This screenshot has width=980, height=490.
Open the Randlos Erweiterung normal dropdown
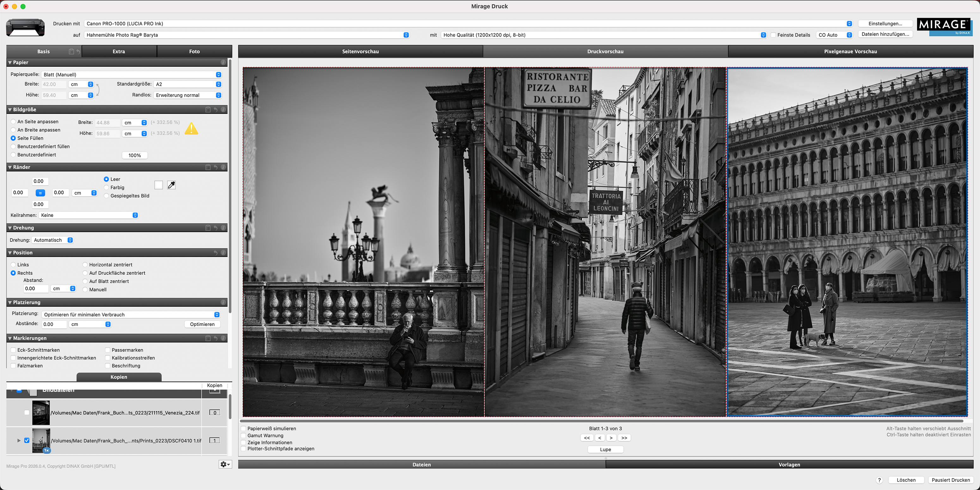pyautogui.click(x=187, y=95)
